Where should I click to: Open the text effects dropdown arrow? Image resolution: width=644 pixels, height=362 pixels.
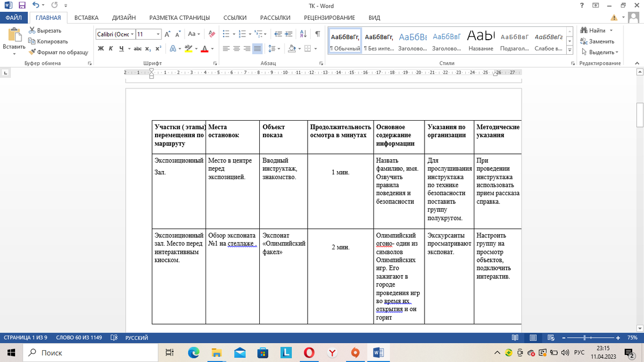click(x=179, y=48)
